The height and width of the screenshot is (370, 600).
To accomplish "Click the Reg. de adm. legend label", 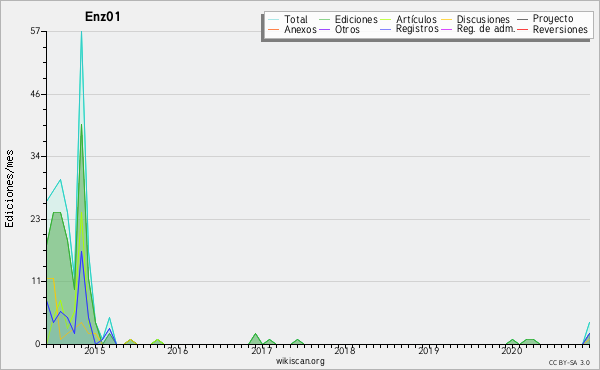I will (x=486, y=29).
